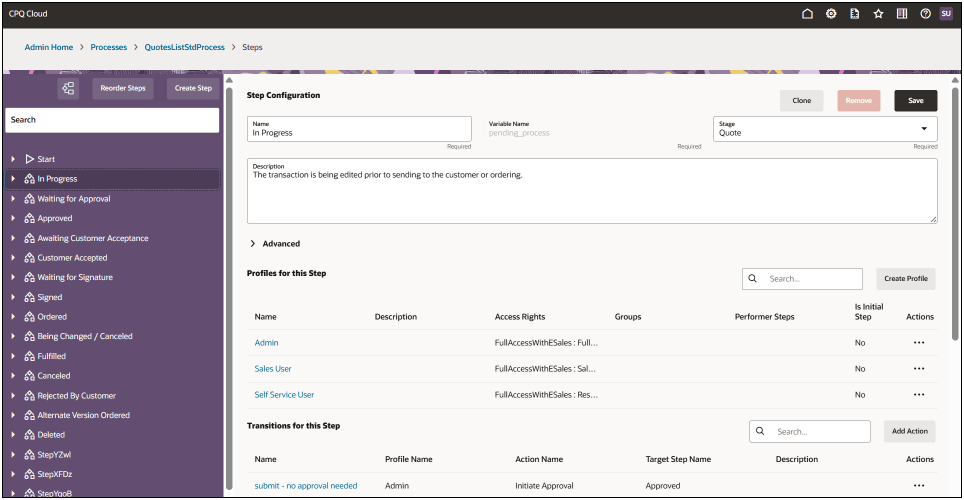Expand the Being Changed / Canceled node arrow
This screenshot has width=964, height=500.
[13, 336]
